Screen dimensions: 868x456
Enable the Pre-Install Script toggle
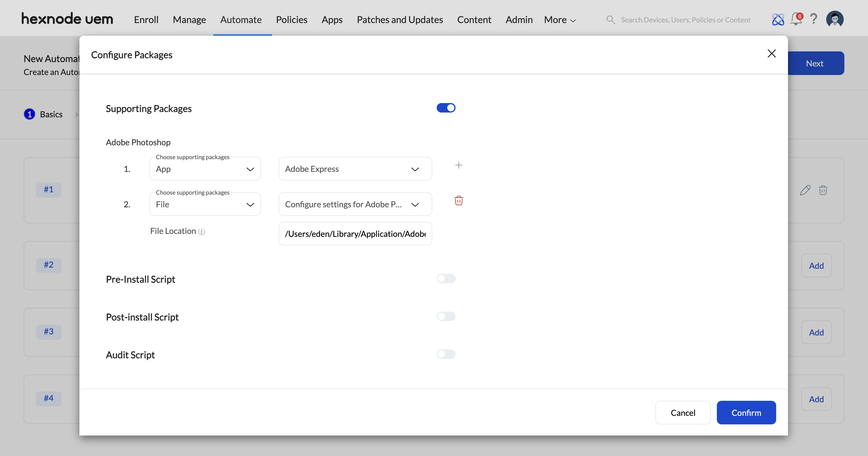tap(446, 279)
